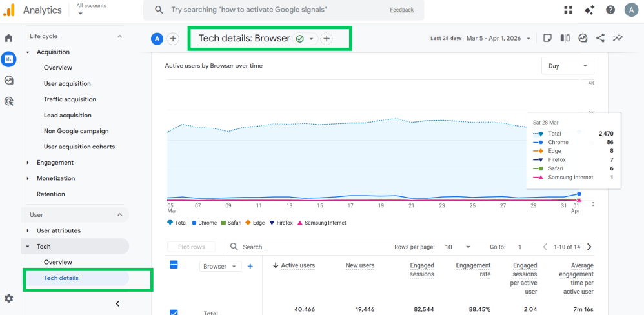The image size is (644, 315).
Task: Open the Google apps grid icon
Action: coord(569,10)
